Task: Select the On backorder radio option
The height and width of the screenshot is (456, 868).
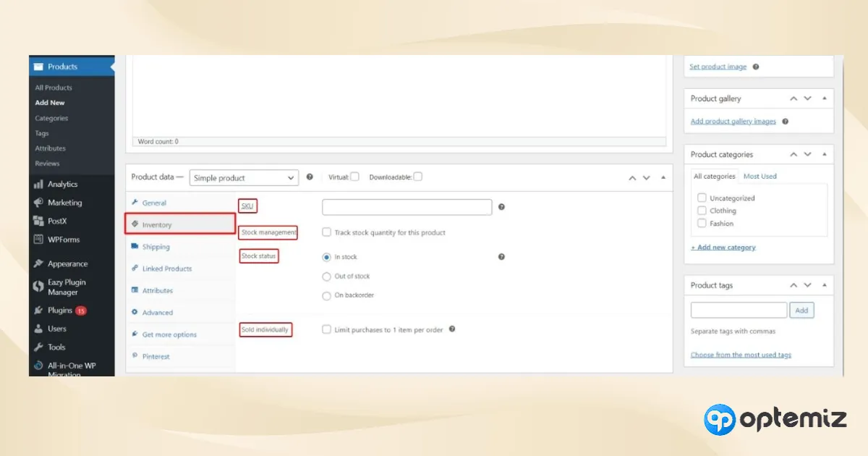Action: 326,295
